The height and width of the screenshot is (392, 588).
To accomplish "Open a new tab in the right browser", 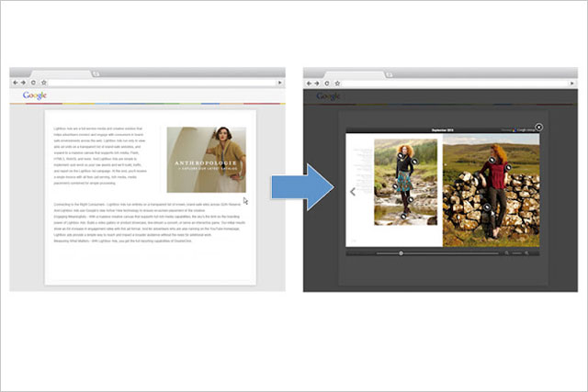I will point(390,74).
